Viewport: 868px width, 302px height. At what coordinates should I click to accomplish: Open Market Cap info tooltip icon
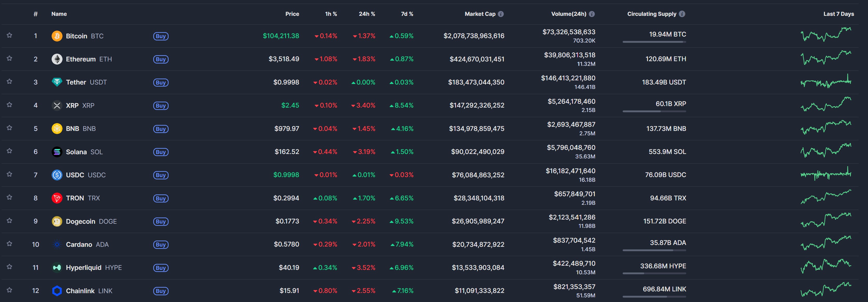(501, 14)
